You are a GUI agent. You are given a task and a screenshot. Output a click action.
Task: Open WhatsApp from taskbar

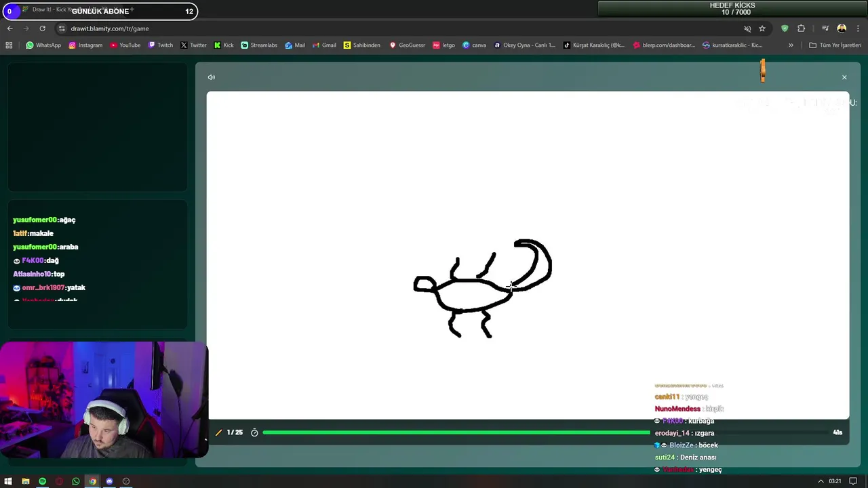pyautogui.click(x=75, y=481)
